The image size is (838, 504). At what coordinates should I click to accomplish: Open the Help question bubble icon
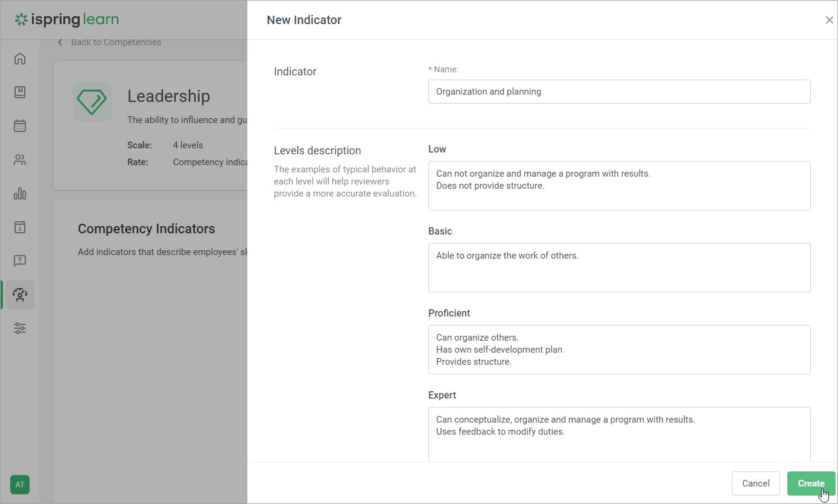click(20, 260)
